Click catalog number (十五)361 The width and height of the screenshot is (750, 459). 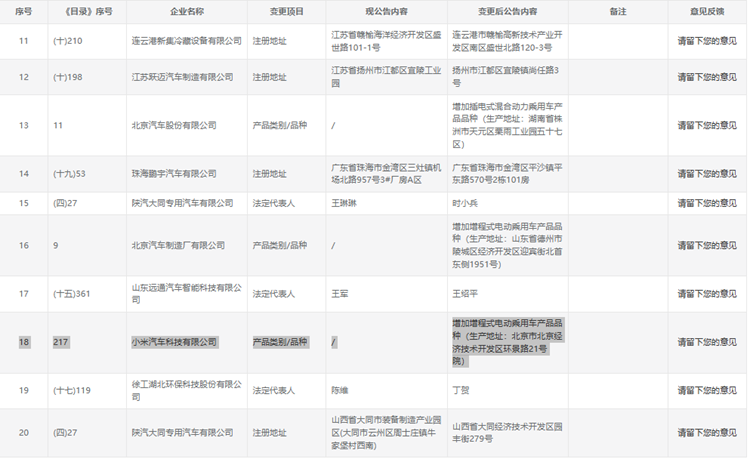71,294
